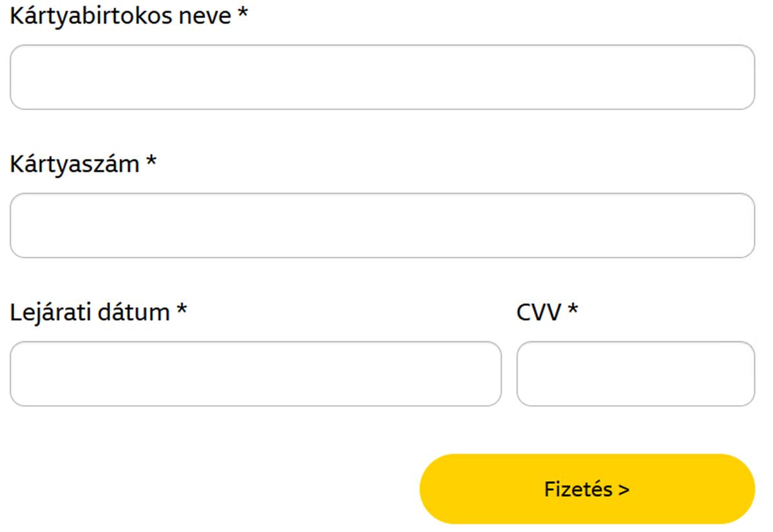Screen dimensions: 773x532
Task: Click into the CVV field
Action: (x=635, y=374)
